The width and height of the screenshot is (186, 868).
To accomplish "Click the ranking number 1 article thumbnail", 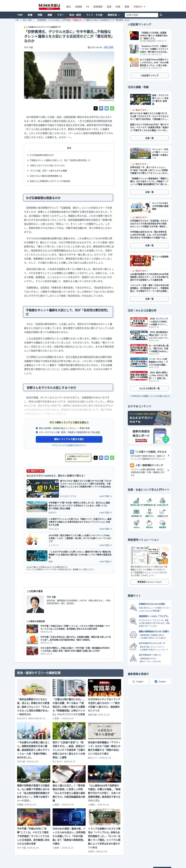I will 134,36.
